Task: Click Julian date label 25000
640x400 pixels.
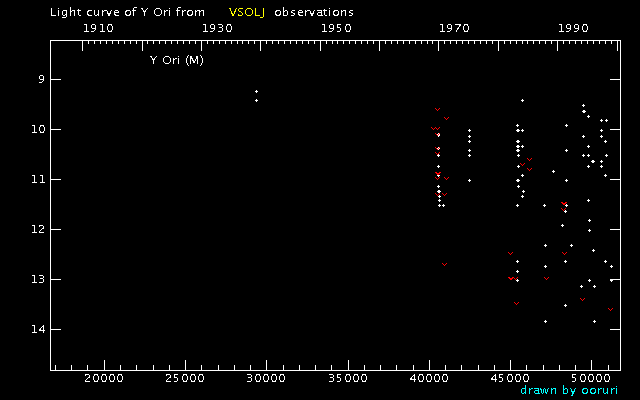Action: pyautogui.click(x=185, y=378)
